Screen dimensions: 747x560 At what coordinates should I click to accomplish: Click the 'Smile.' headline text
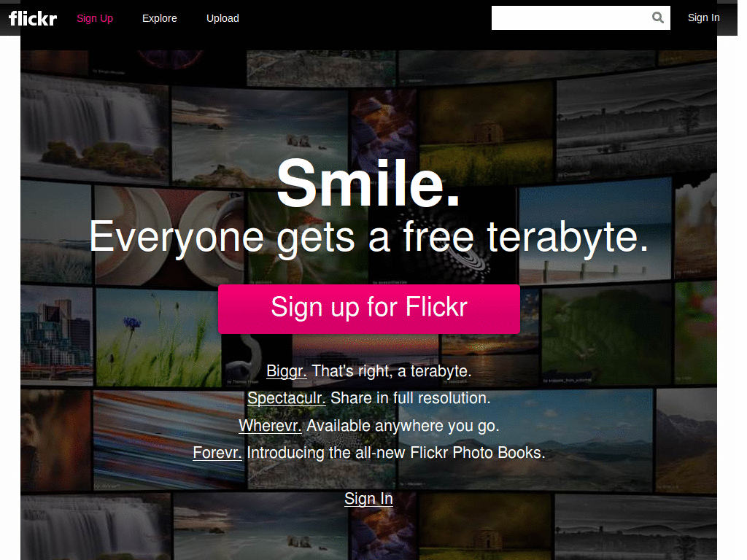pyautogui.click(x=368, y=183)
